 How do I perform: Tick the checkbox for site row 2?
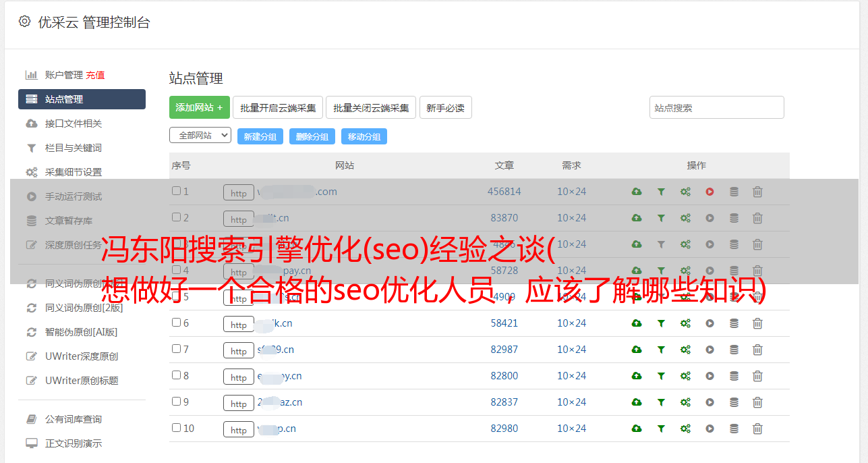coord(176,217)
